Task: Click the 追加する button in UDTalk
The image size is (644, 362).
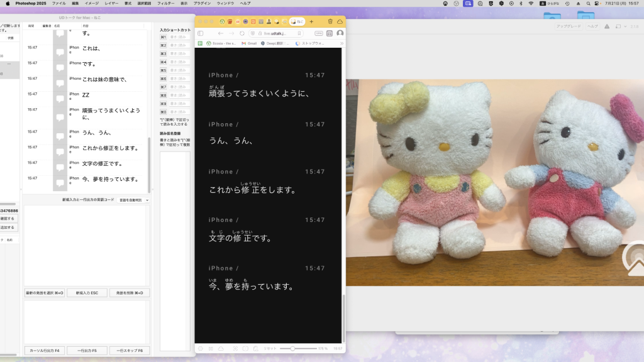Action: point(8,228)
